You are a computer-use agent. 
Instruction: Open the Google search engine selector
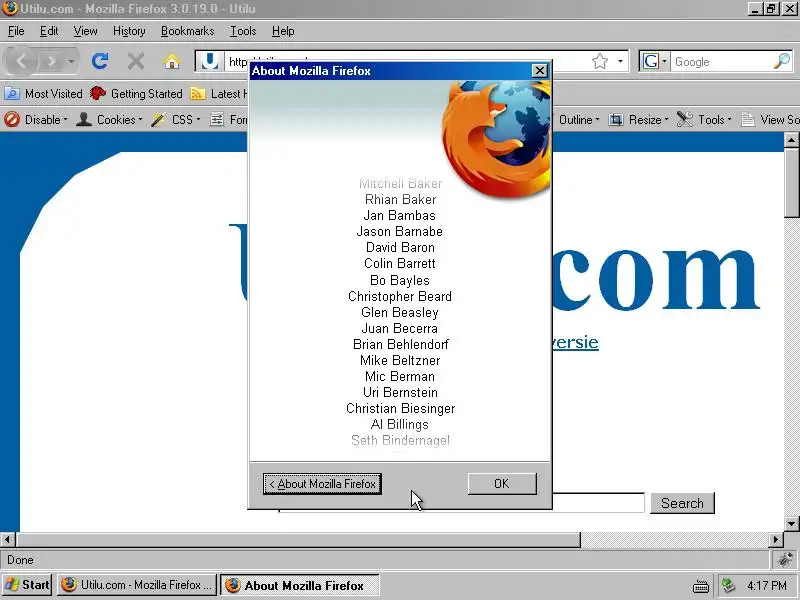[654, 62]
